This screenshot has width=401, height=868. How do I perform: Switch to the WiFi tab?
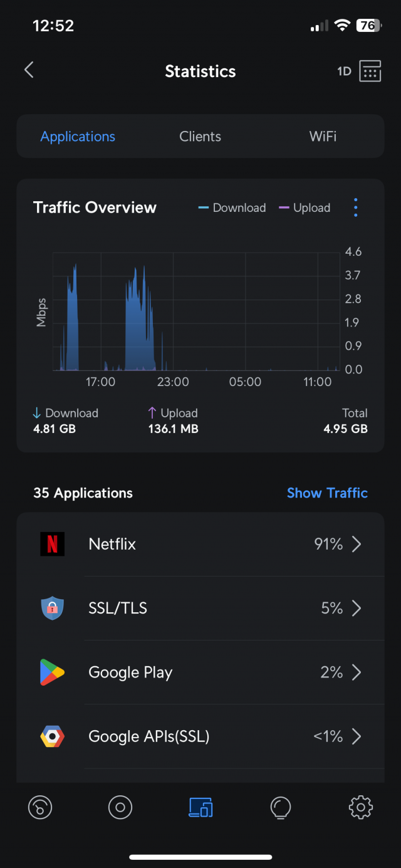click(323, 136)
